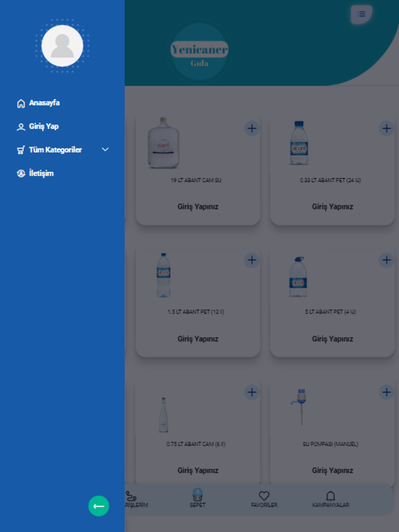Screen dimensions: 399x532
Task: Open the KAMPANYALAR bell tab
Action: [x=330, y=499]
